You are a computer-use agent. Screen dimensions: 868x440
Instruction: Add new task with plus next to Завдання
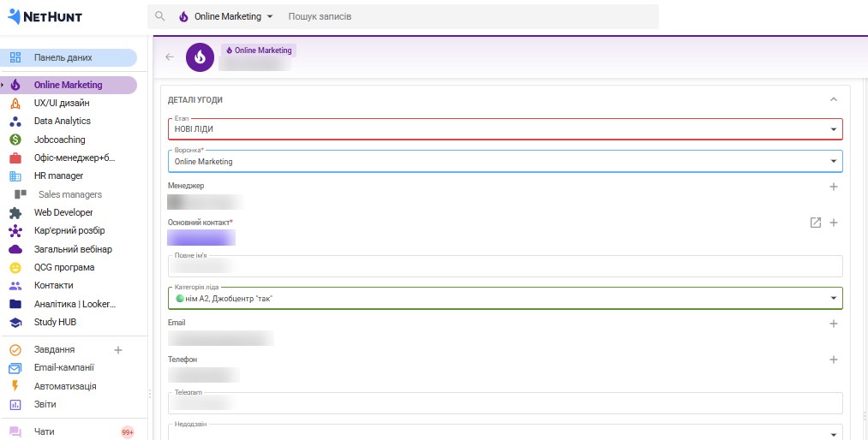[118, 350]
